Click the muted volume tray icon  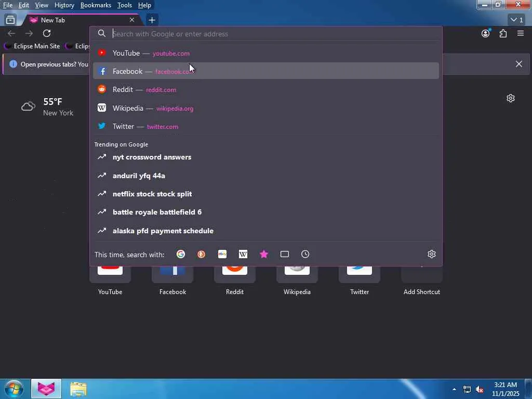480,389
